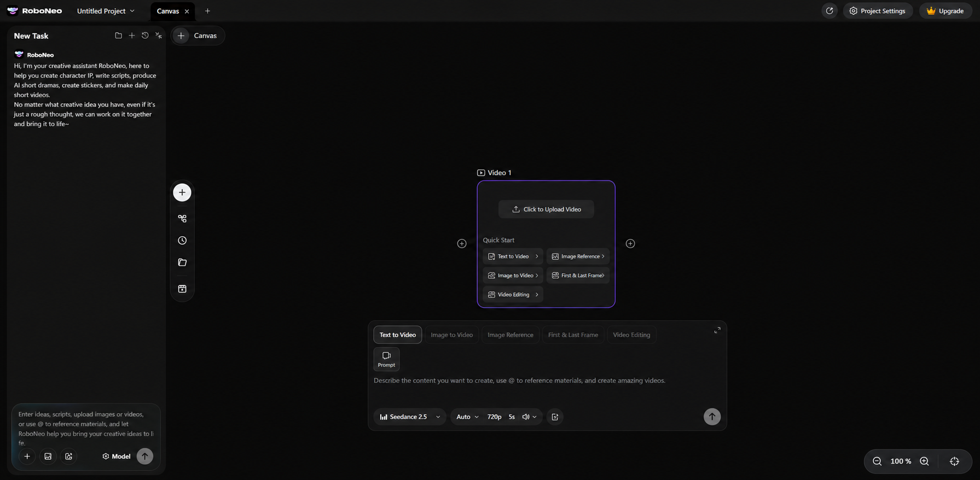
Task: Collapse the New Task chat panel
Action: [x=159, y=36]
